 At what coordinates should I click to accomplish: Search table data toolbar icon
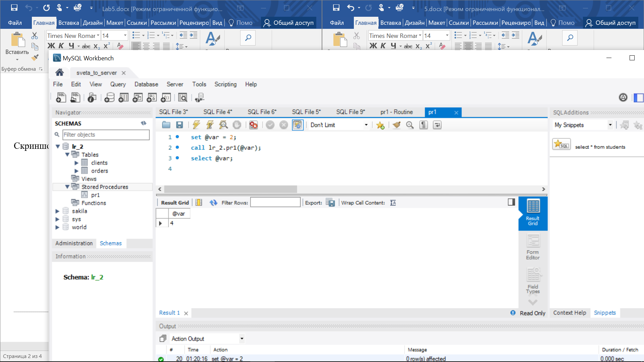[x=182, y=98]
